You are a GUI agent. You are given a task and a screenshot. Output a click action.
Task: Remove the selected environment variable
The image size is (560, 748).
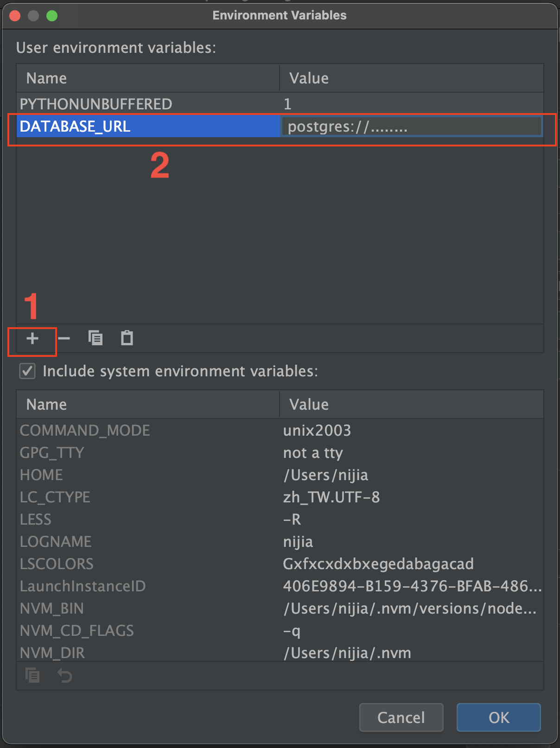point(64,339)
